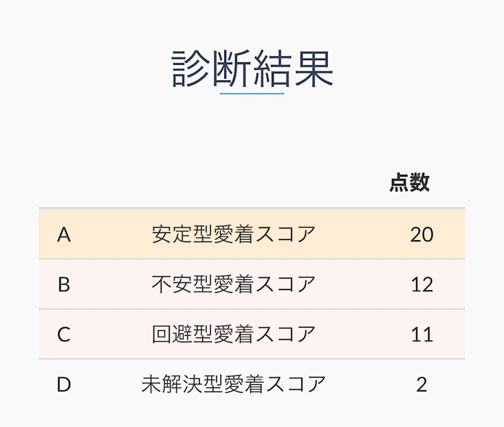The width and height of the screenshot is (504, 427).
Task: Click the 不安型愛着スコア label
Action: click(x=233, y=284)
